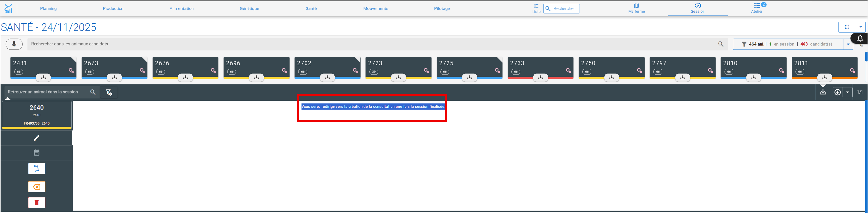
Task: Click the app logo icon
Action: click(8, 8)
